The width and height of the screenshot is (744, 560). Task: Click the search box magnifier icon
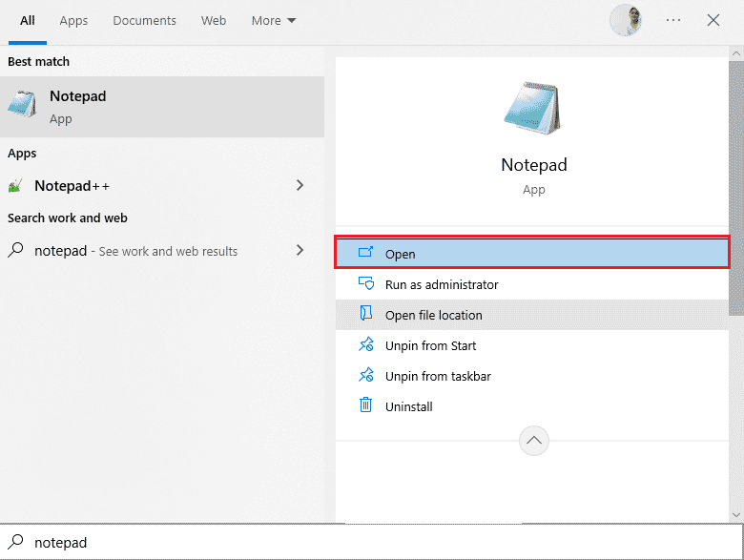tap(15, 541)
